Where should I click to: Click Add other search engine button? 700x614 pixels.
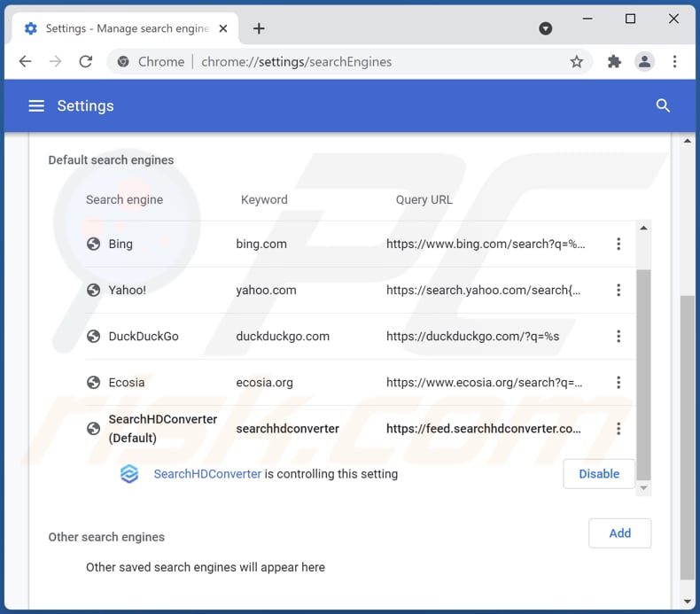(x=619, y=533)
